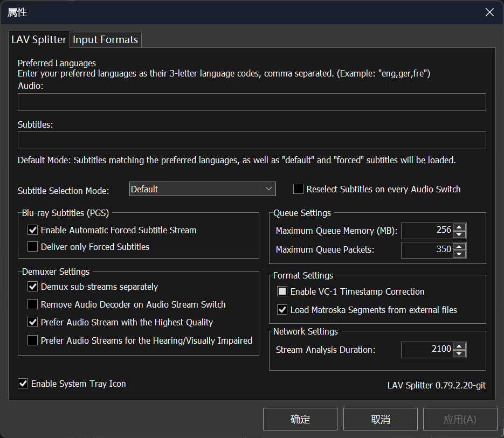Increase Stream Analysis Duration with up arrow
504x438 pixels.
pyautogui.click(x=459, y=346)
